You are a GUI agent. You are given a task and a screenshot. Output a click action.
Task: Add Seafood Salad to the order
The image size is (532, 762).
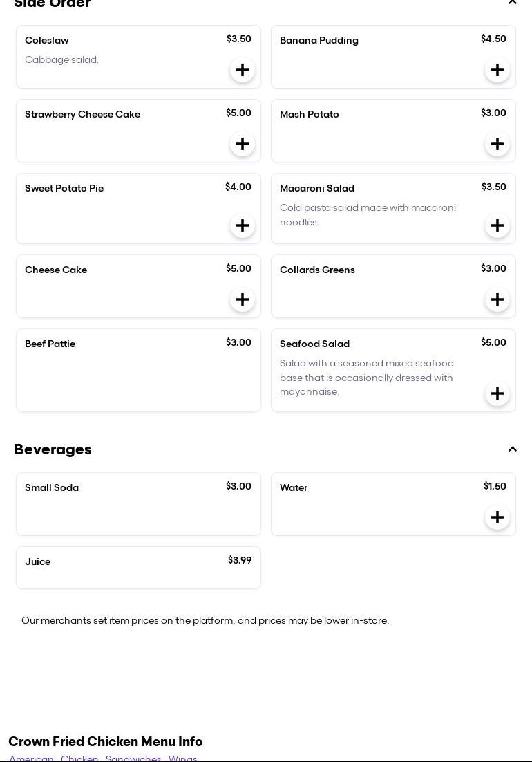click(497, 393)
